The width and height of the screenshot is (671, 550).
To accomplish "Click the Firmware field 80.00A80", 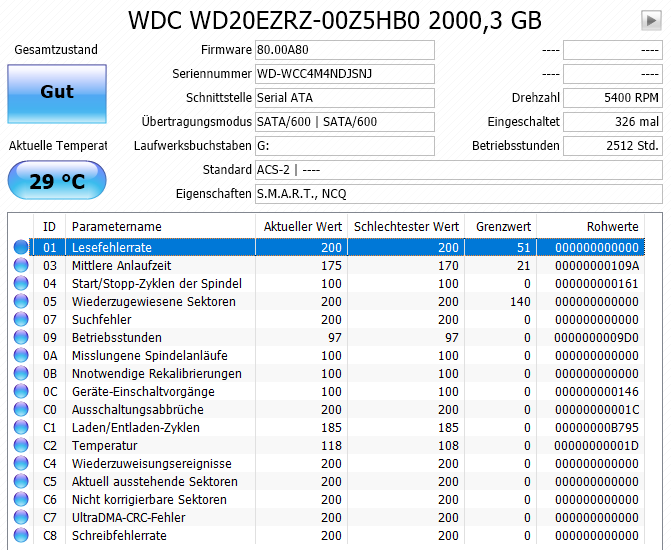I will [344, 50].
